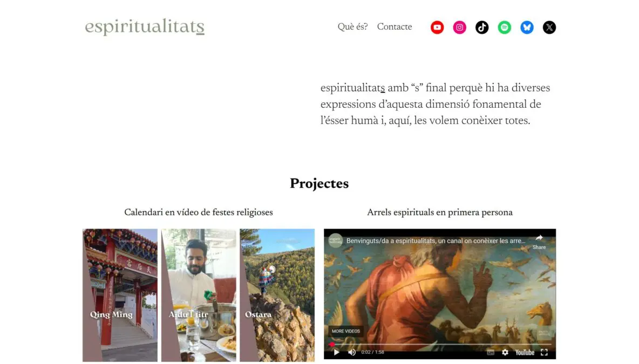Toggle video subtitles captions button
The width and height of the screenshot is (639, 364).
click(x=491, y=352)
